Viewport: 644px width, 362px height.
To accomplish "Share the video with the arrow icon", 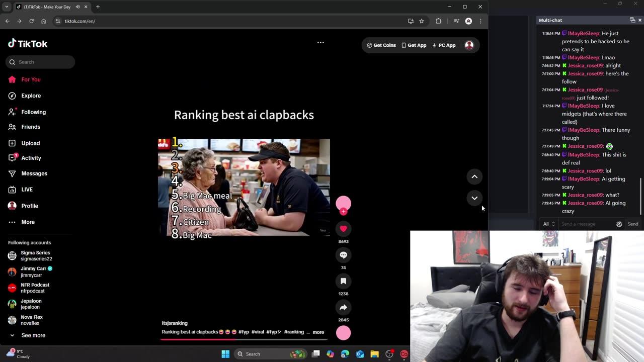I will click(x=343, y=307).
